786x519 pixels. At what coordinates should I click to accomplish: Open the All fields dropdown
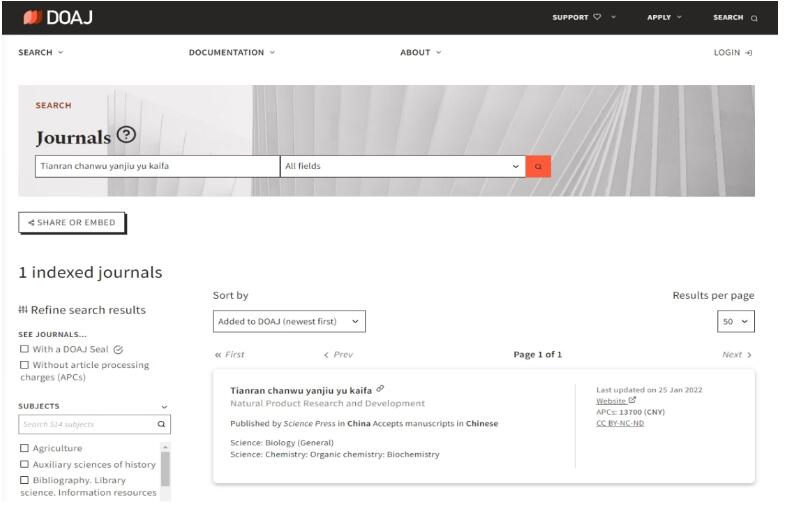(402, 167)
